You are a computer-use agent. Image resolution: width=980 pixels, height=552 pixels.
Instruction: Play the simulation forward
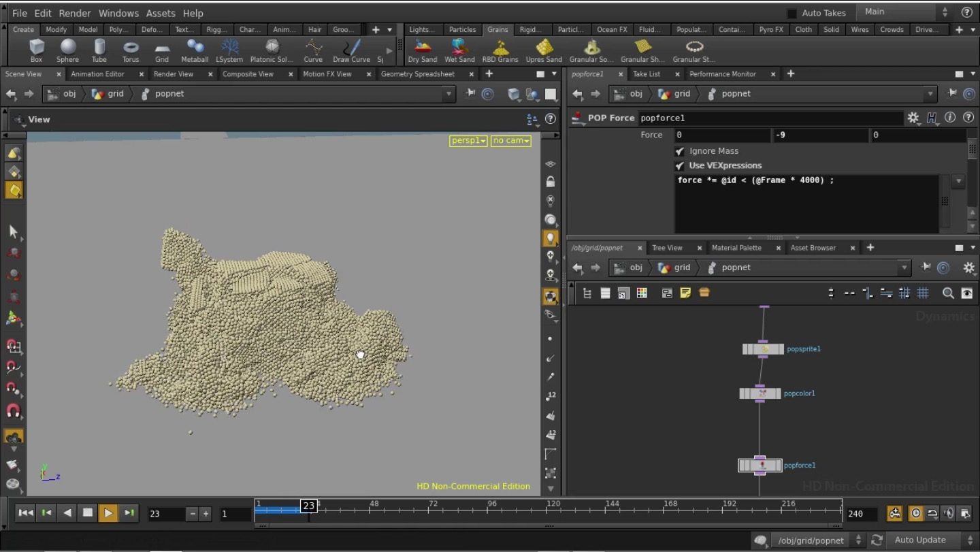point(108,513)
